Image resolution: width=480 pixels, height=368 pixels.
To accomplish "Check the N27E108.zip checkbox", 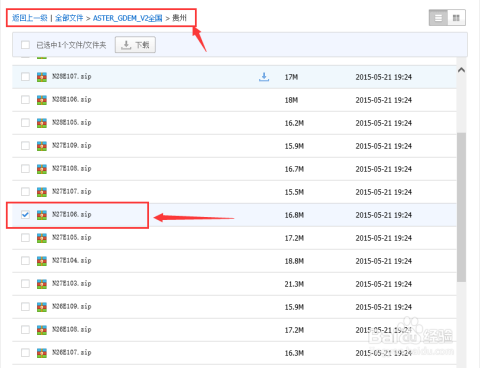I will pyautogui.click(x=25, y=169).
